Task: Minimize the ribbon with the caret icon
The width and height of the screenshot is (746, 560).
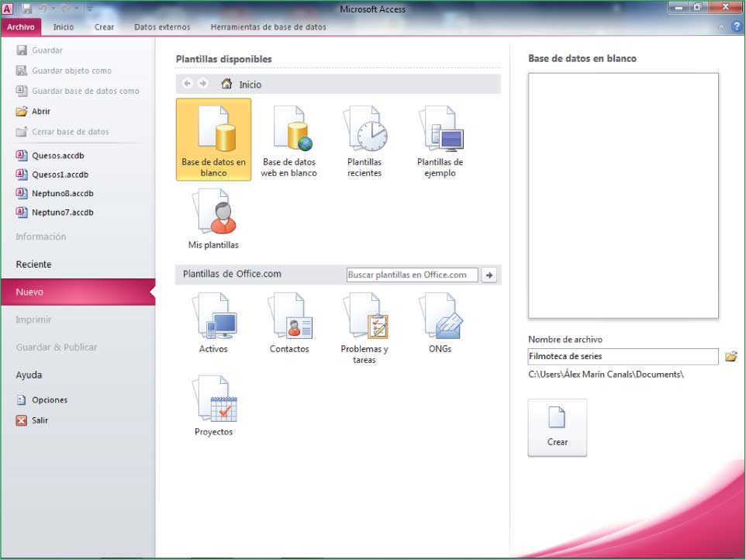Action: coord(721,27)
